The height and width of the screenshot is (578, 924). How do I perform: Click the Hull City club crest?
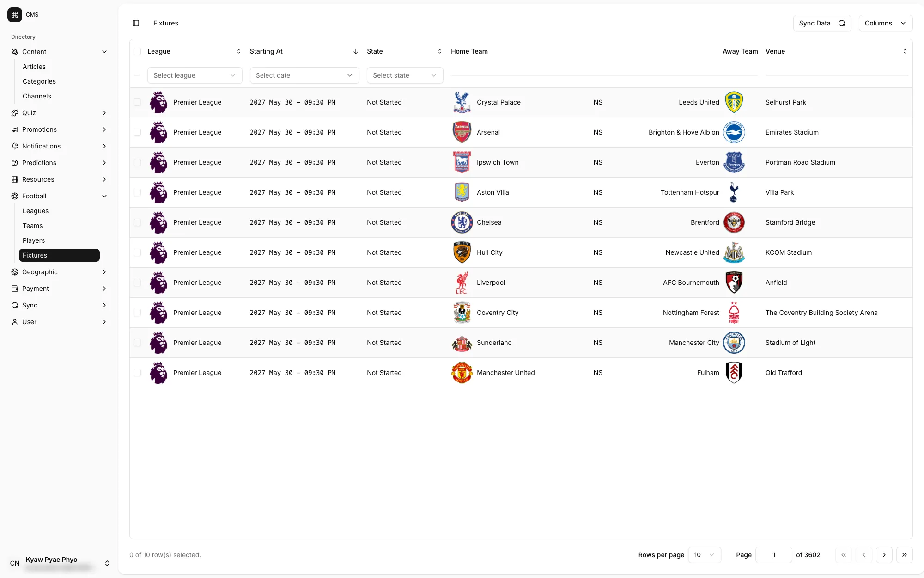coord(462,252)
